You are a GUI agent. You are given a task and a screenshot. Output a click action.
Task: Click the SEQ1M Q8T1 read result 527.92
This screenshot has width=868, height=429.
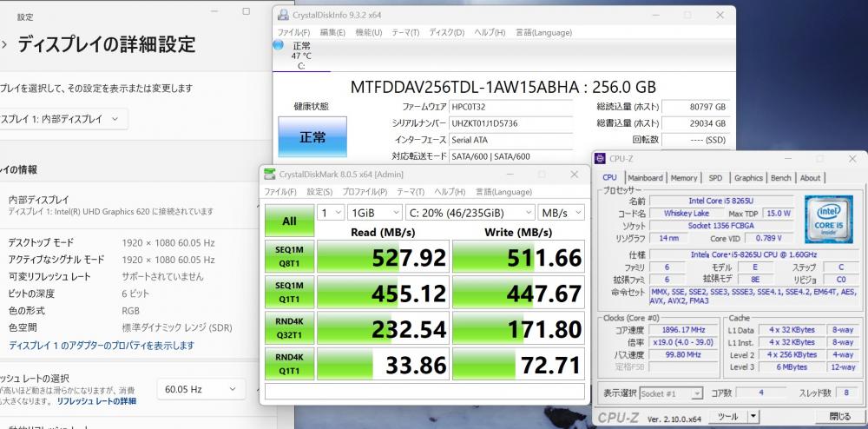coord(383,257)
